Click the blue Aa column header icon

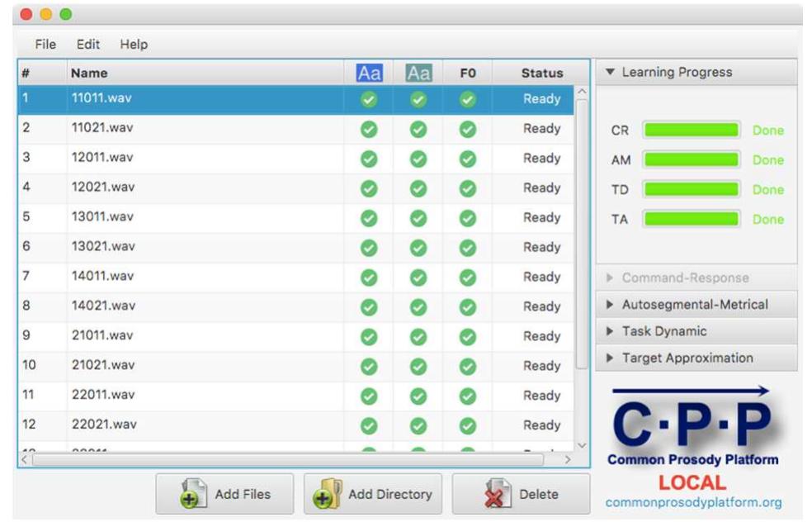(x=369, y=73)
